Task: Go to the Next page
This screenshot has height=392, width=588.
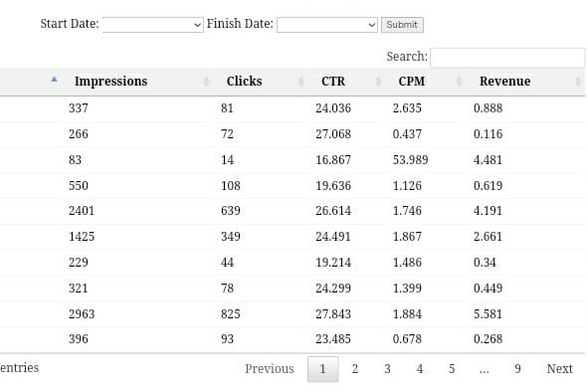Action: point(559,369)
